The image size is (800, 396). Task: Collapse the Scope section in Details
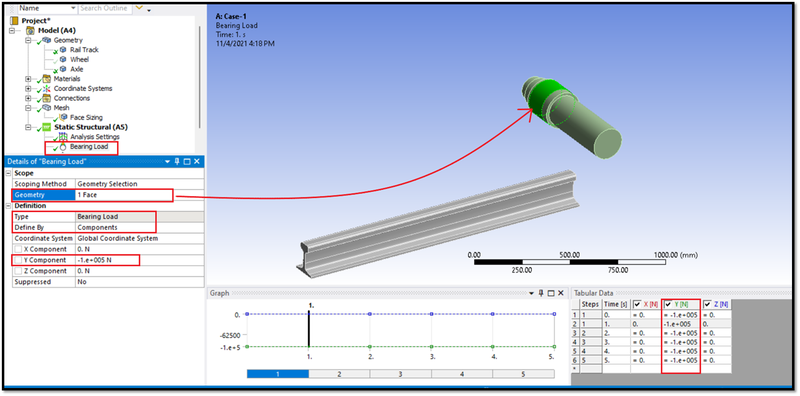8,174
